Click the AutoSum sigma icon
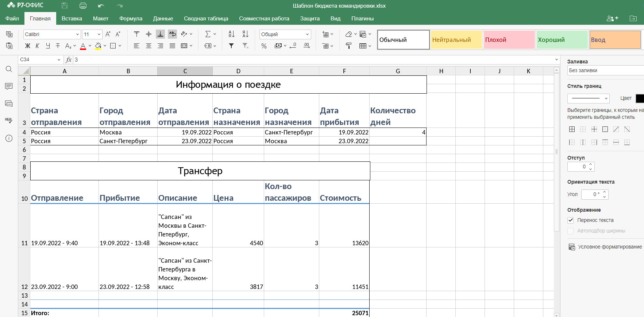The width and height of the screenshot is (644, 317). click(208, 34)
